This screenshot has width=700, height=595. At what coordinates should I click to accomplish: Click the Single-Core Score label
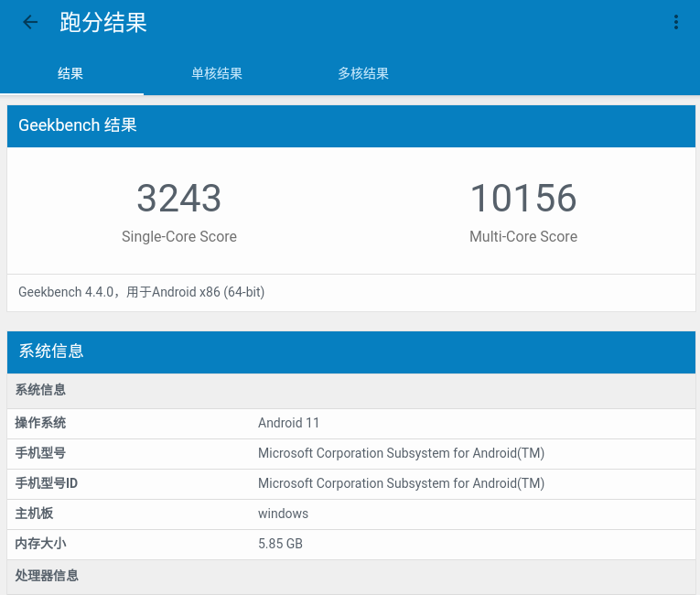[179, 236]
